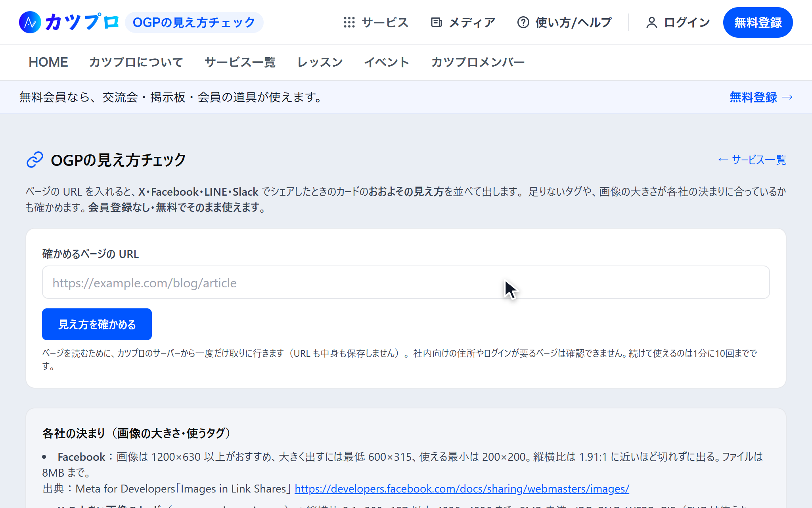Open サービス一覧 nav item
812x508 pixels.
(240, 62)
